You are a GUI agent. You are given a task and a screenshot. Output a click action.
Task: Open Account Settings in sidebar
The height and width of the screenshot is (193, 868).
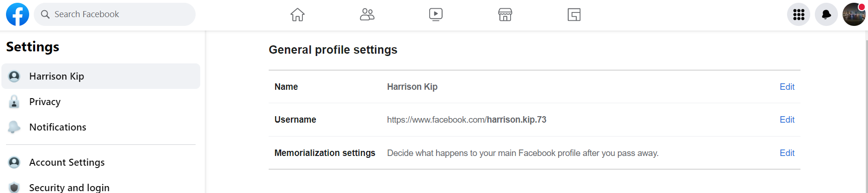pos(67,162)
